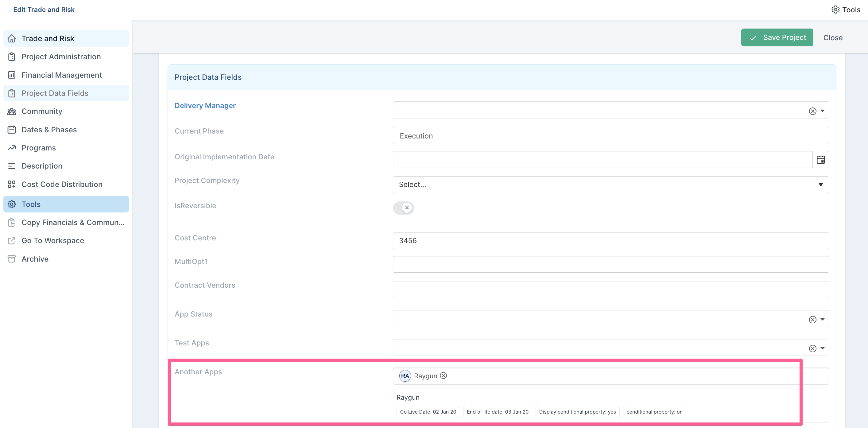Click the Cost Centre field showing 3456
The height and width of the screenshot is (428, 868).
point(610,241)
